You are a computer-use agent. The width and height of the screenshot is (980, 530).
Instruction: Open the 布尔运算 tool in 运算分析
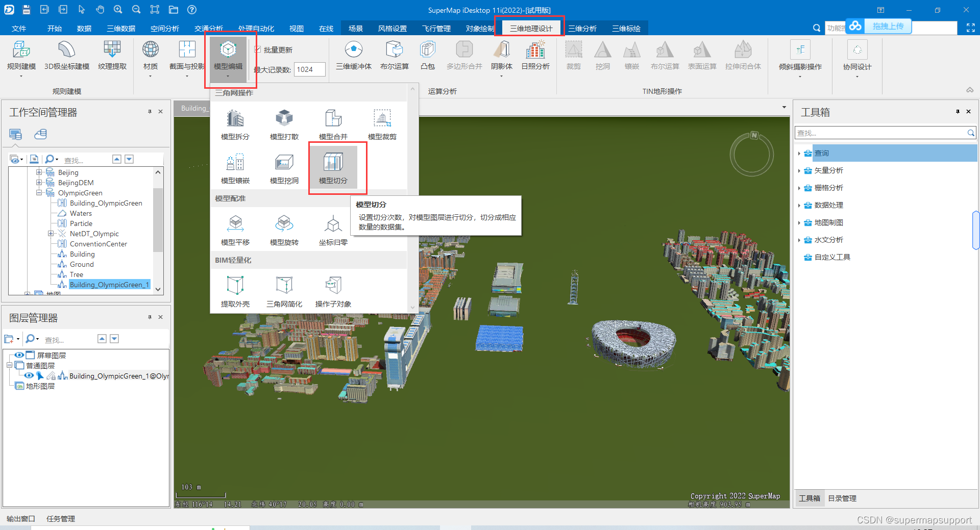point(395,56)
